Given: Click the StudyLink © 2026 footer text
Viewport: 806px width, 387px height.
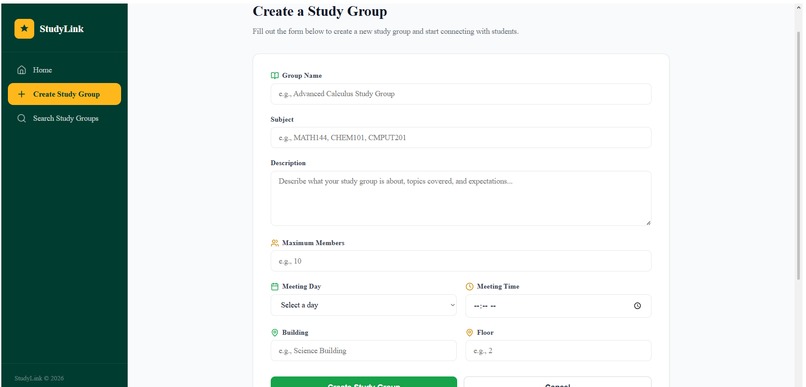Looking at the screenshot, I should tap(39, 378).
